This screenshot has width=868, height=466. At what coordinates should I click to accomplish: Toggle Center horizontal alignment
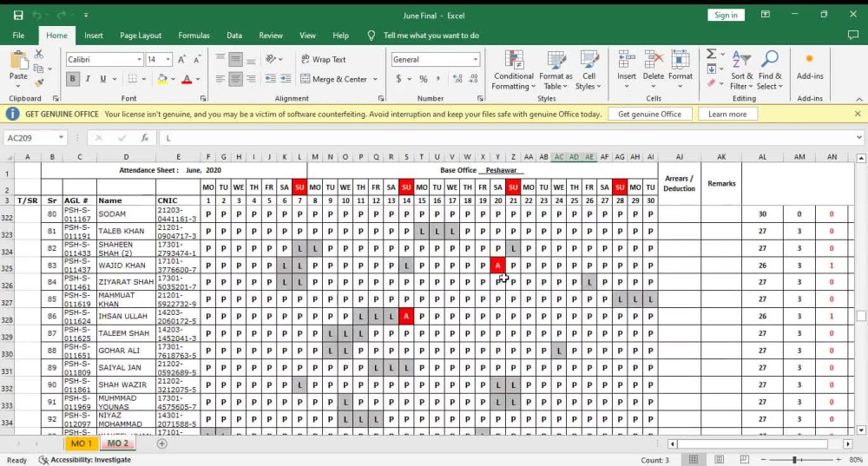coord(235,79)
